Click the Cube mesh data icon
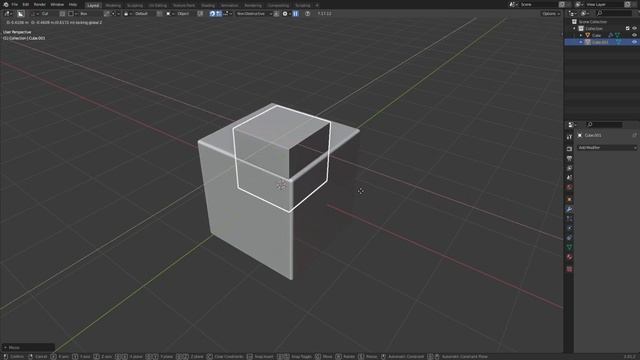This screenshot has width=640, height=360. tap(618, 36)
